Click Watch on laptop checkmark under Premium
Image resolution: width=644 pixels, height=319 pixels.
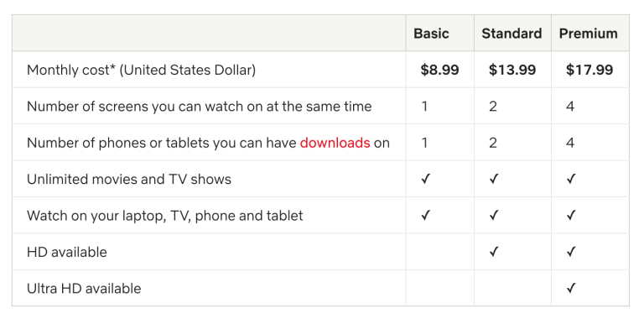pyautogui.click(x=570, y=216)
